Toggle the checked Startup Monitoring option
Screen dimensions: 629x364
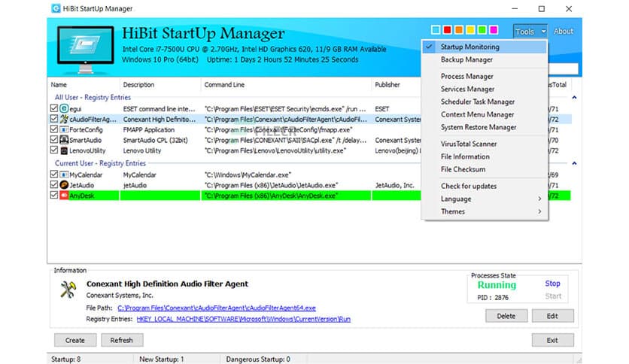tap(485, 47)
